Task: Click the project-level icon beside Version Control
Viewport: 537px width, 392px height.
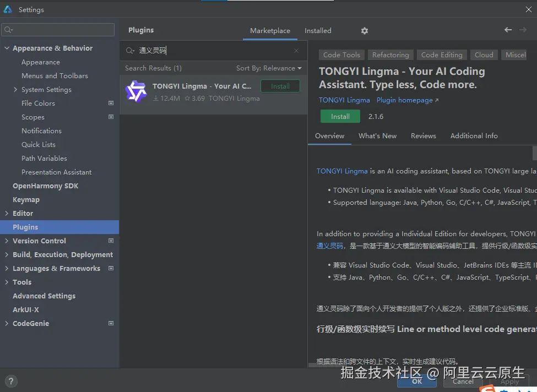Action: click(111, 241)
